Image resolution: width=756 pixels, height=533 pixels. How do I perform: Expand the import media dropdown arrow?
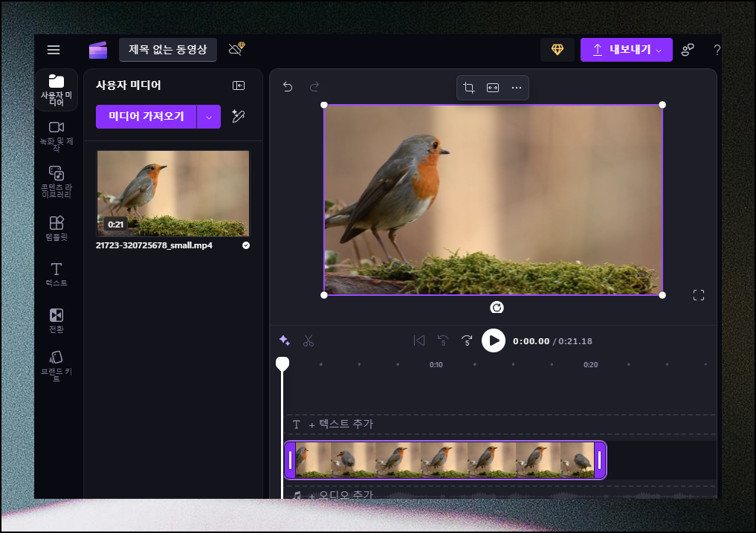click(x=209, y=117)
